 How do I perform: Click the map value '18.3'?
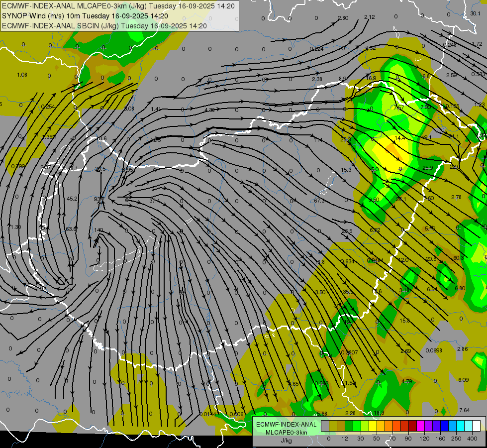pyautogui.click(x=379, y=413)
